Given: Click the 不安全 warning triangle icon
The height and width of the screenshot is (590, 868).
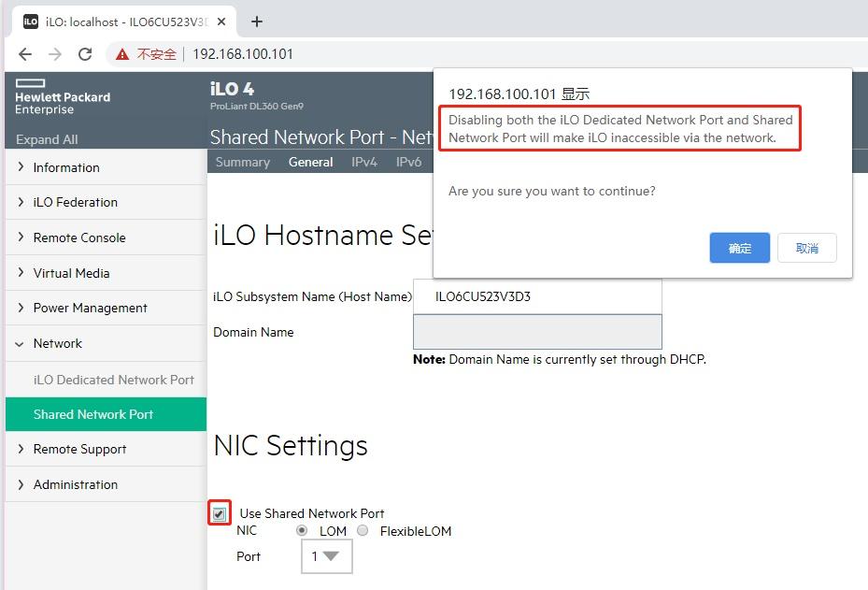Looking at the screenshot, I should point(121,53).
